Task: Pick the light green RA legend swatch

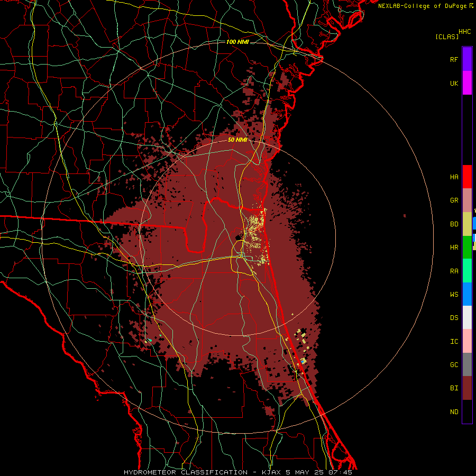Action: pos(467,271)
